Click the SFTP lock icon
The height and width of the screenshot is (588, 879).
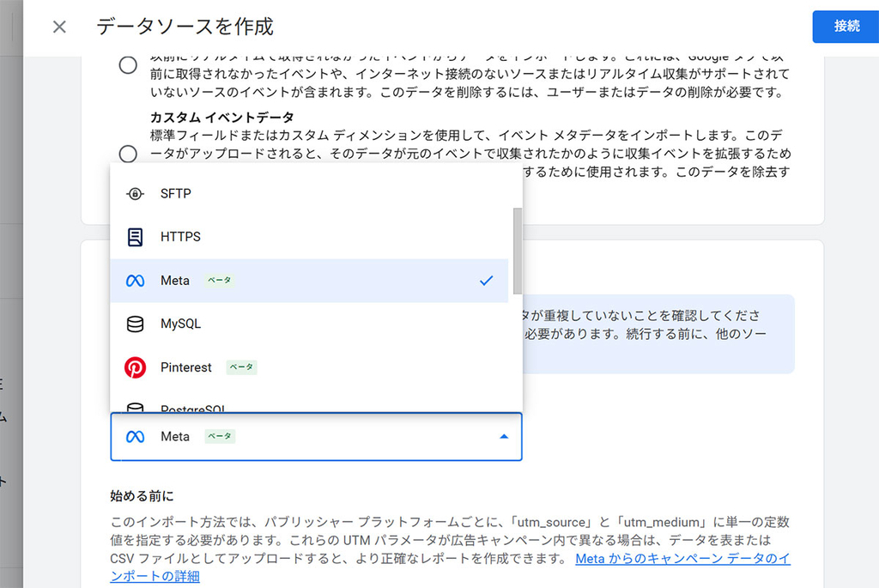(x=135, y=194)
